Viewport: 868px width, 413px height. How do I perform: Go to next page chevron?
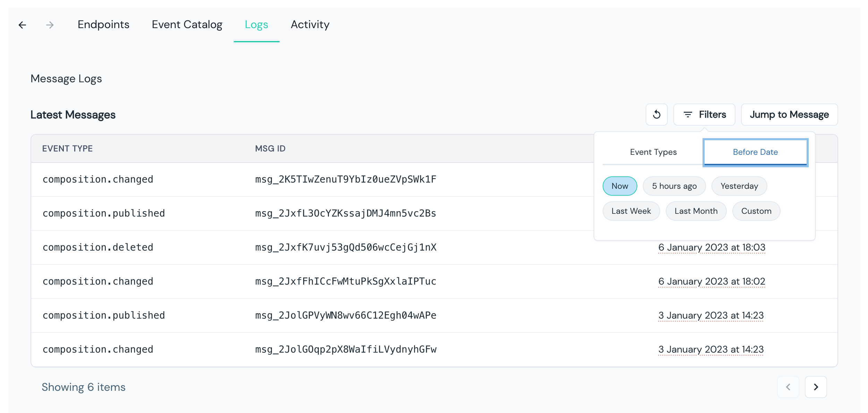pos(816,387)
